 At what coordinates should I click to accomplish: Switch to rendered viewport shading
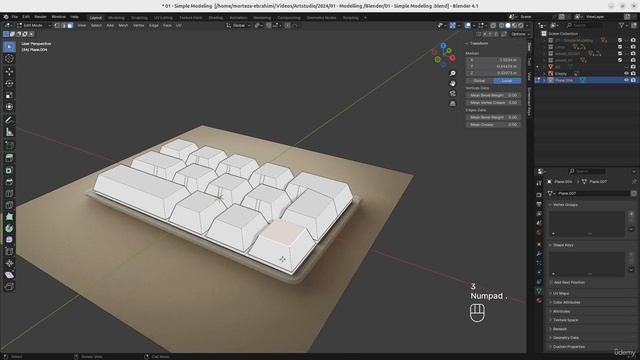tap(521, 25)
